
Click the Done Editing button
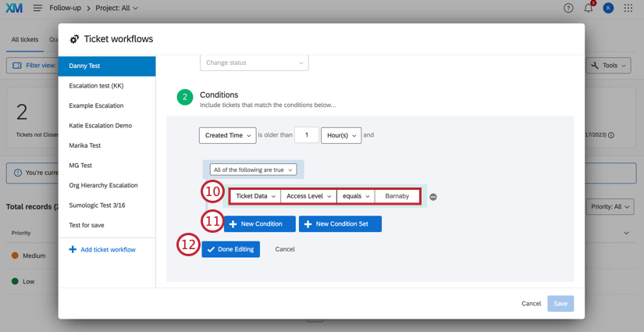tap(231, 249)
